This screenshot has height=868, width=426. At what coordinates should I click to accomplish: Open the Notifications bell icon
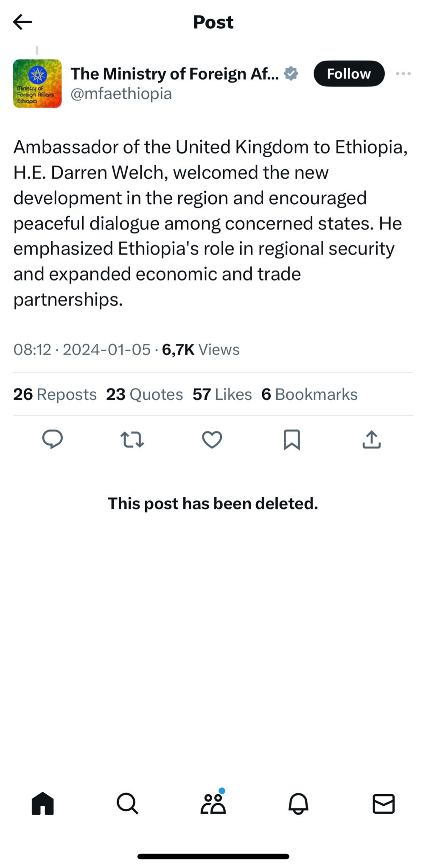pos(299,804)
